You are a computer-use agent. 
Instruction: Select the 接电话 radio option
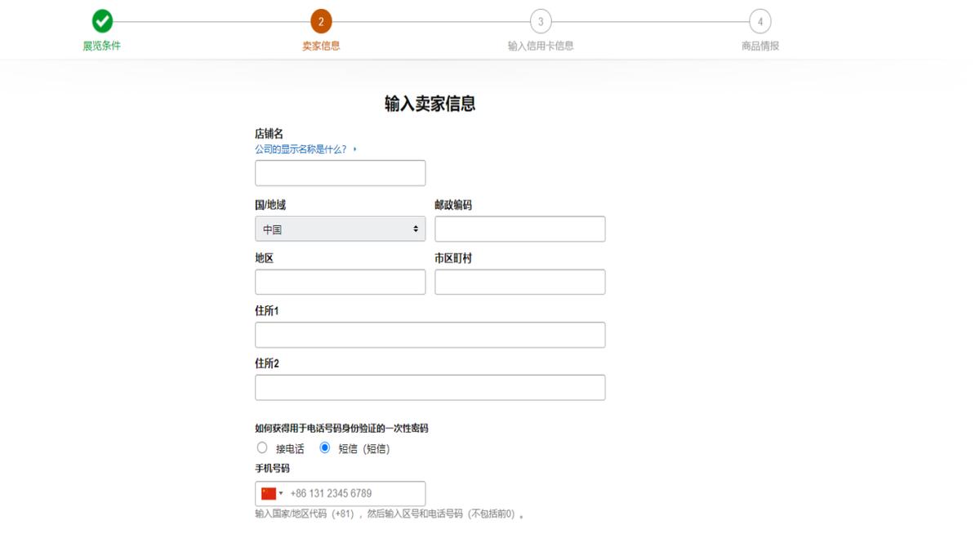(262, 447)
